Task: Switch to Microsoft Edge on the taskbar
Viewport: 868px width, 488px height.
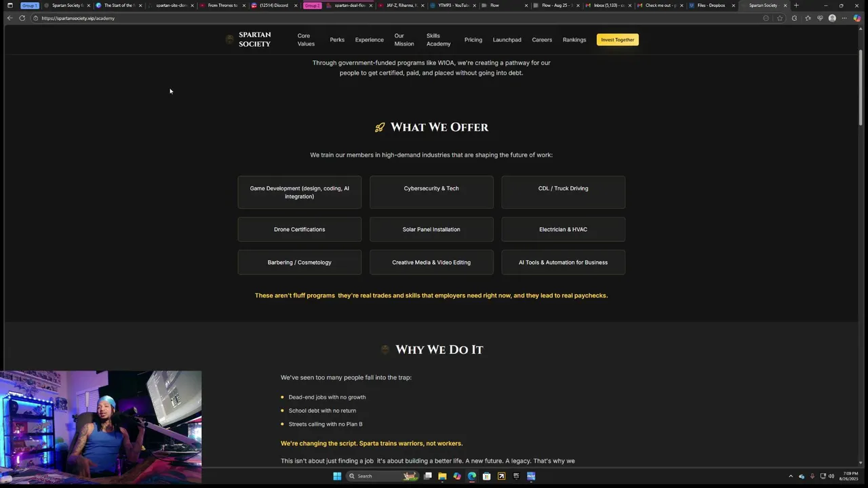Action: 472,476
